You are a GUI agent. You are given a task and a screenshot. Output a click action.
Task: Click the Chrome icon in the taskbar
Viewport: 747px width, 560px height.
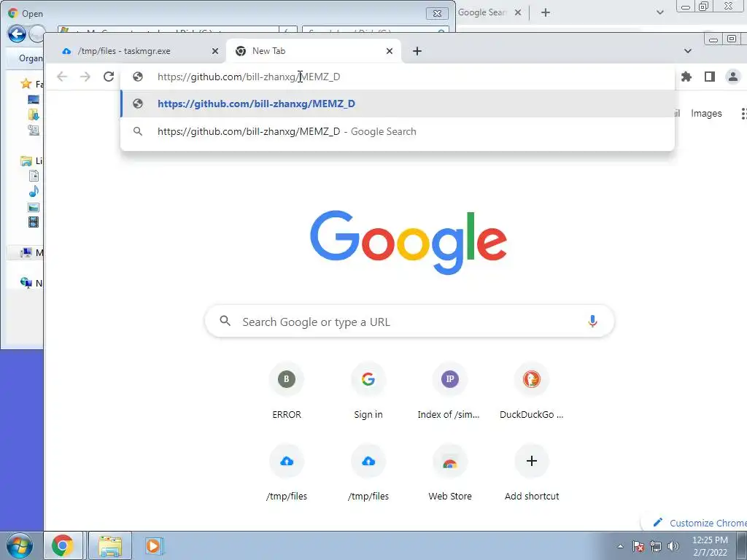click(63, 545)
